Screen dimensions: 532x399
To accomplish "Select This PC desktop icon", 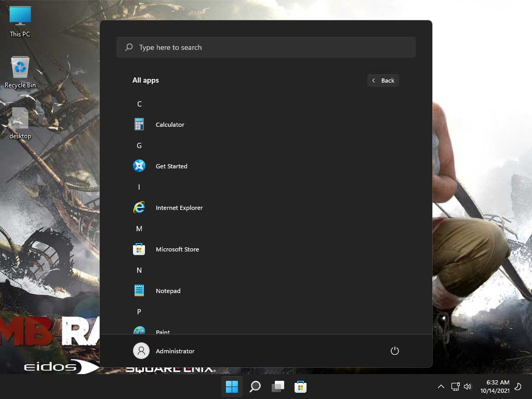I will click(x=20, y=21).
